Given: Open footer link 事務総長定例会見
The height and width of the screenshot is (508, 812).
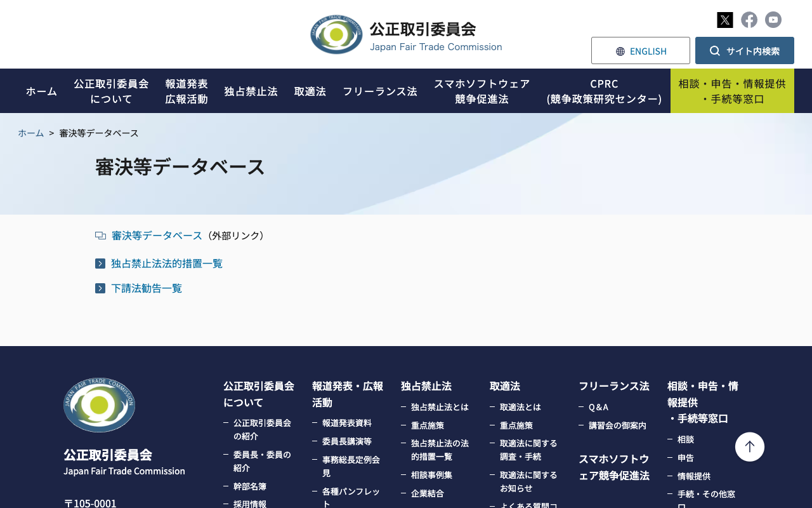Looking at the screenshot, I should [x=351, y=466].
